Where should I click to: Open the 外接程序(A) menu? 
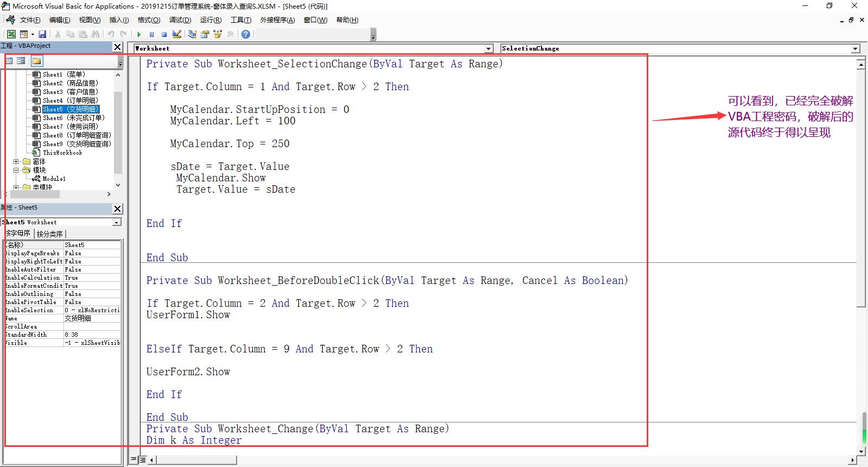click(x=277, y=20)
